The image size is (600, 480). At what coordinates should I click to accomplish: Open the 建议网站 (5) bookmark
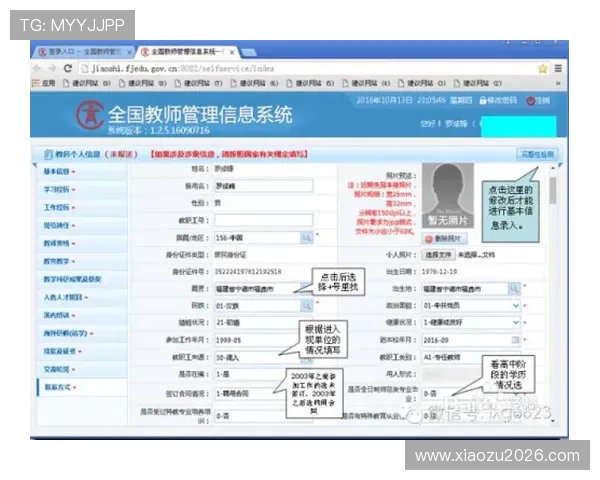point(310,83)
